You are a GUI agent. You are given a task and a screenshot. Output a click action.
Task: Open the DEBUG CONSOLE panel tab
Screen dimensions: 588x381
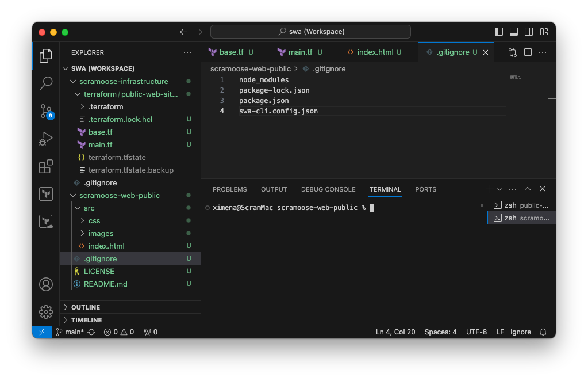328,189
